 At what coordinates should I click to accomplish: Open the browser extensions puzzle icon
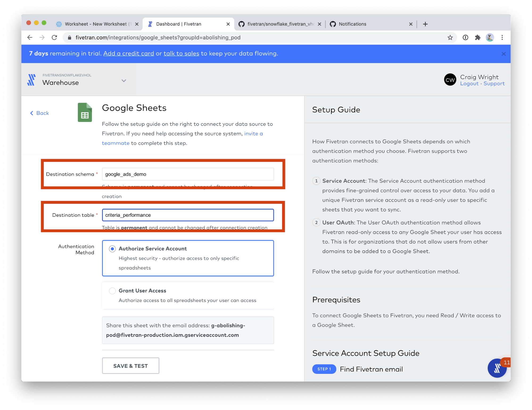click(478, 38)
